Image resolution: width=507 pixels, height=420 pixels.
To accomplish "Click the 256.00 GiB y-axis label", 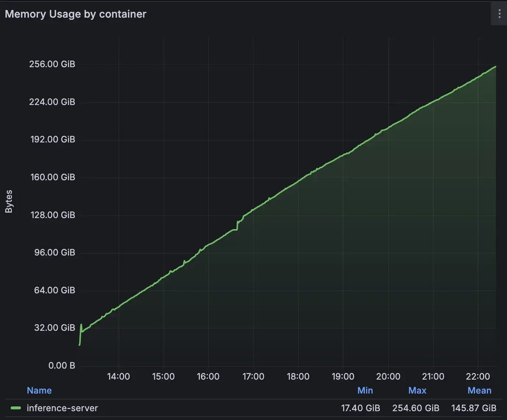I will click(x=52, y=64).
